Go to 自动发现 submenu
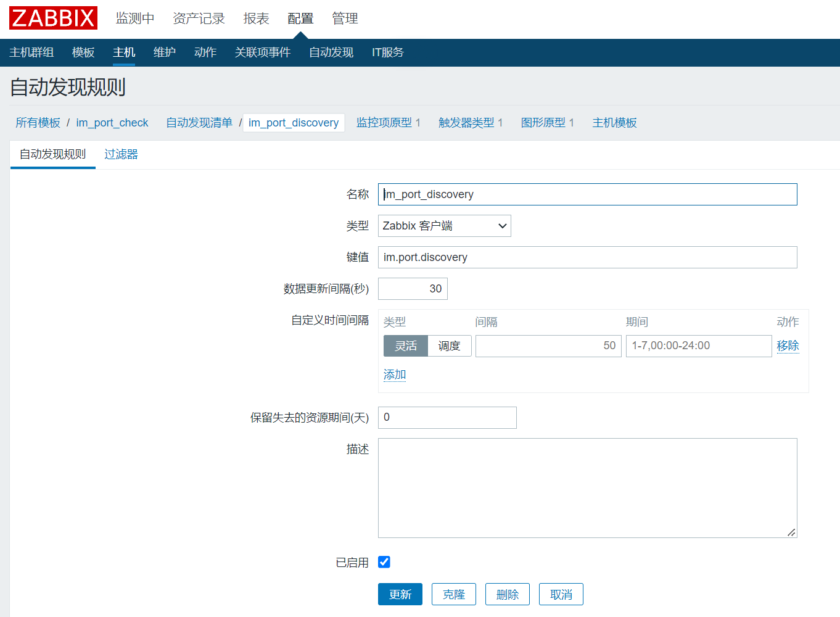Image resolution: width=840 pixels, height=617 pixels. pos(331,52)
